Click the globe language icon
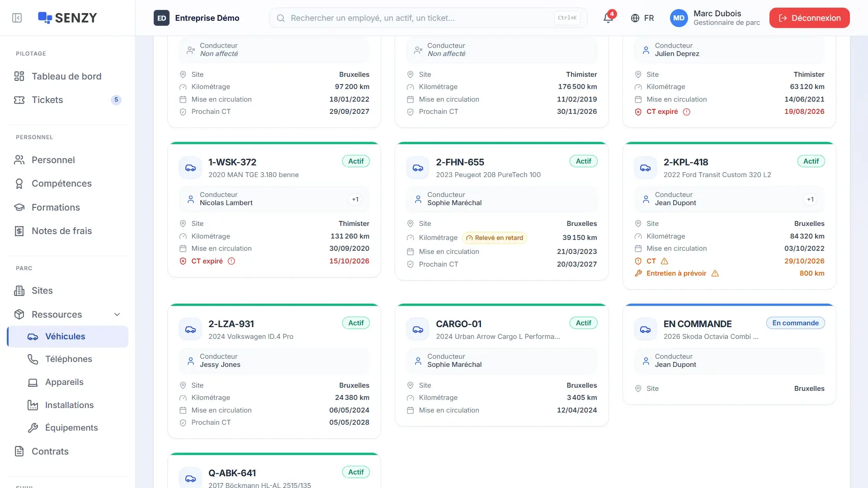This screenshot has height=488, width=868. pos(635,18)
